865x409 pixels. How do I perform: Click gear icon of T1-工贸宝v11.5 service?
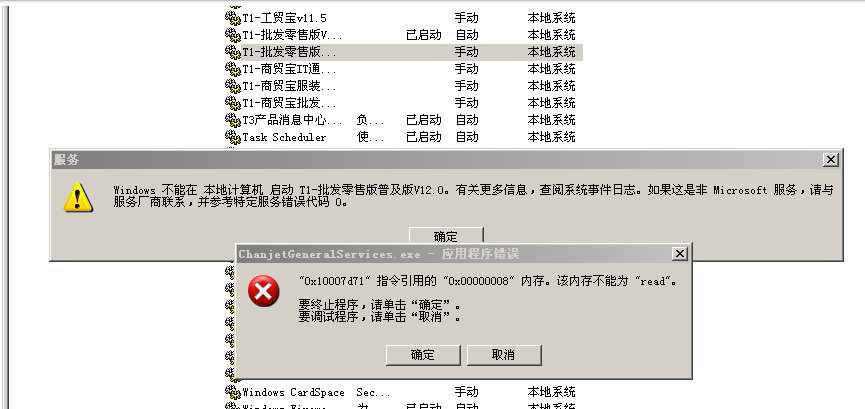[233, 18]
